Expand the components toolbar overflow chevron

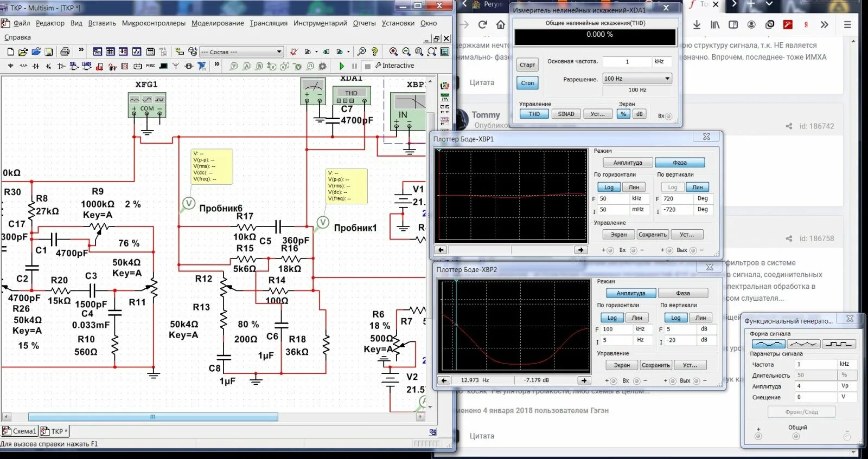[x=216, y=64]
